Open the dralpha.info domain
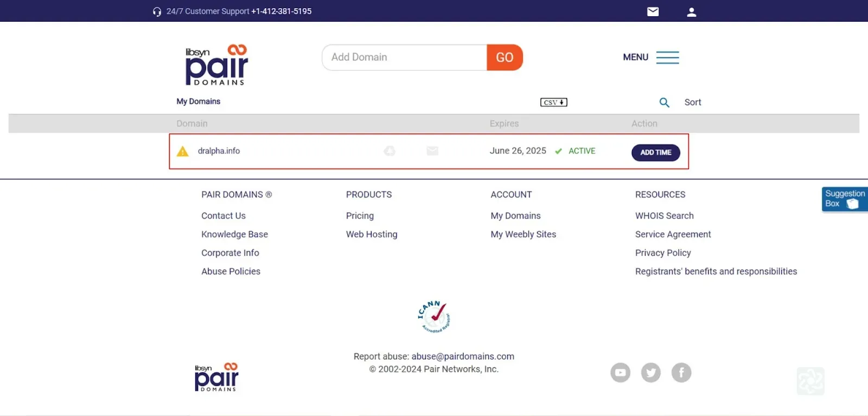The width and height of the screenshot is (868, 416). (x=219, y=151)
